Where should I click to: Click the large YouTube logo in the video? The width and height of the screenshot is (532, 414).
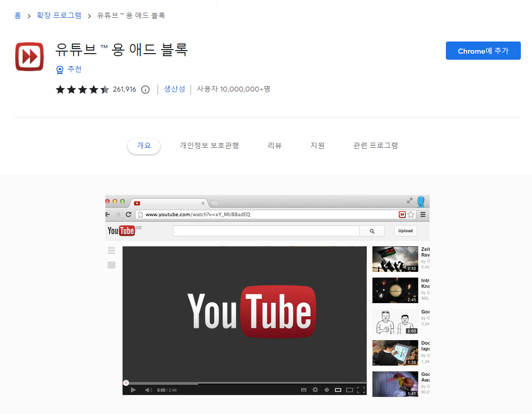click(251, 311)
